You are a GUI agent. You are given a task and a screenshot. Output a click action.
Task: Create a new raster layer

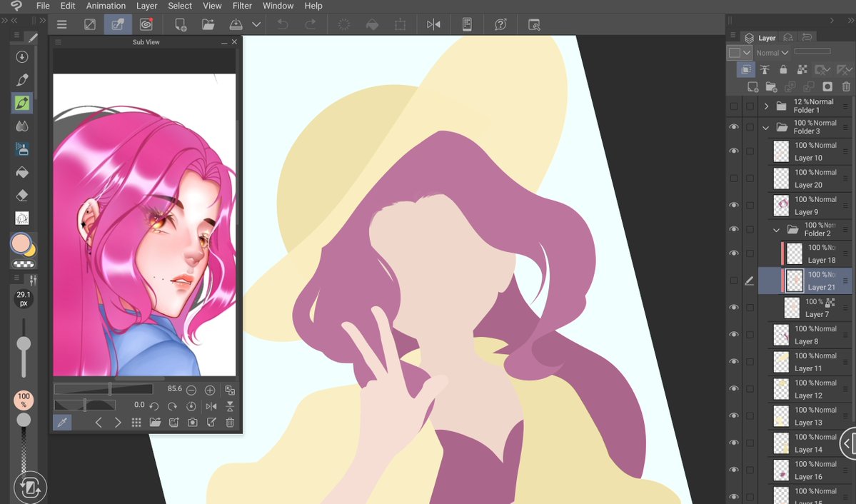752,87
